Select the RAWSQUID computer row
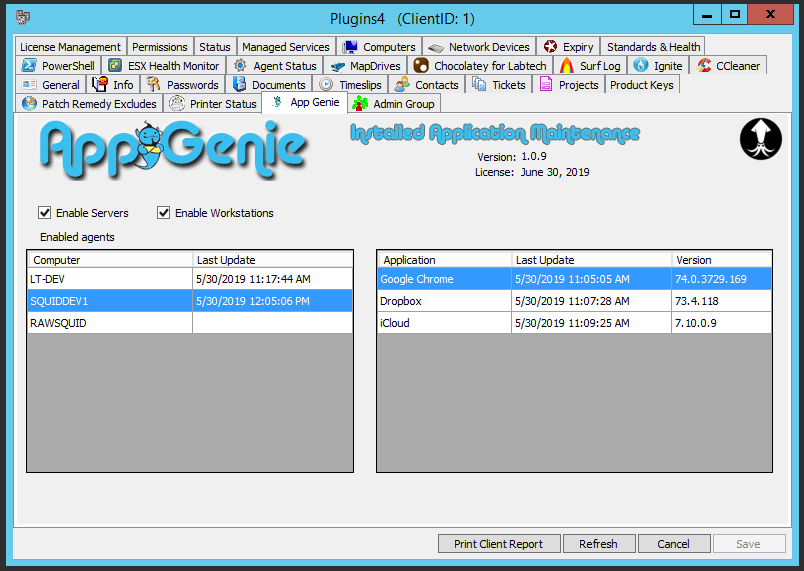The height and width of the screenshot is (571, 804). (x=190, y=323)
